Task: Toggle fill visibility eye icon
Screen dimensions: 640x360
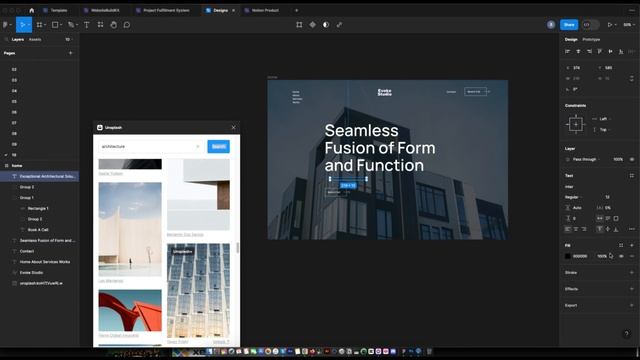Action: (621, 256)
